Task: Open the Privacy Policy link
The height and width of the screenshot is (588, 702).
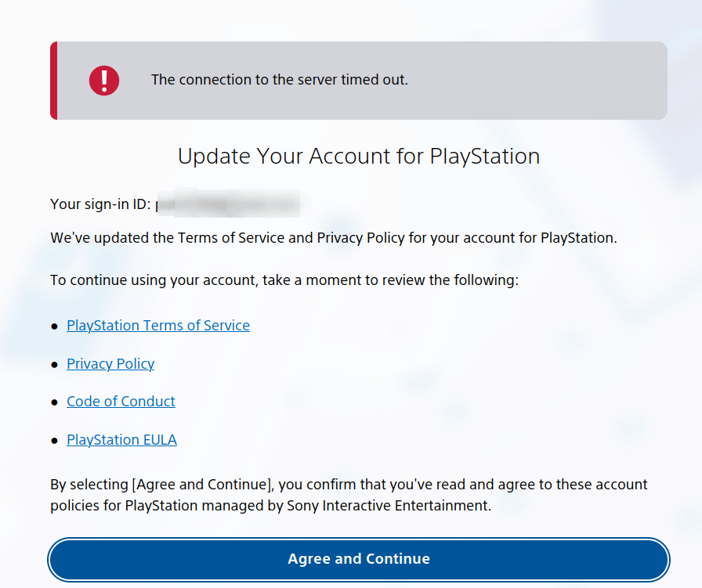Action: pos(110,364)
